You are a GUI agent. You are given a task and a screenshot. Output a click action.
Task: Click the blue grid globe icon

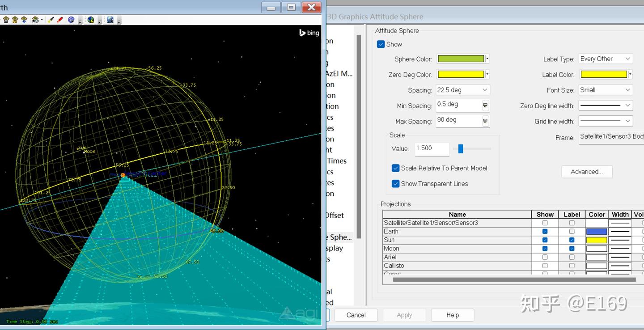point(71,20)
